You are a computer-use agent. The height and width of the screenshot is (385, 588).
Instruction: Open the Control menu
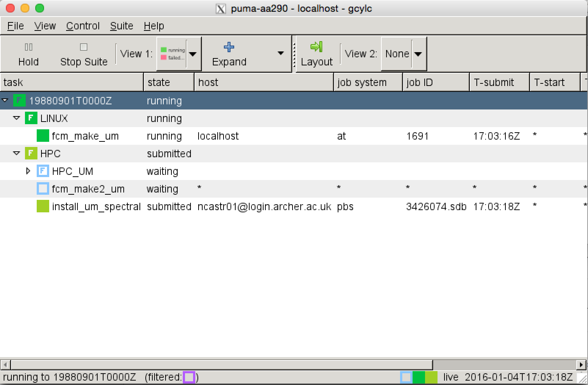[x=83, y=26]
